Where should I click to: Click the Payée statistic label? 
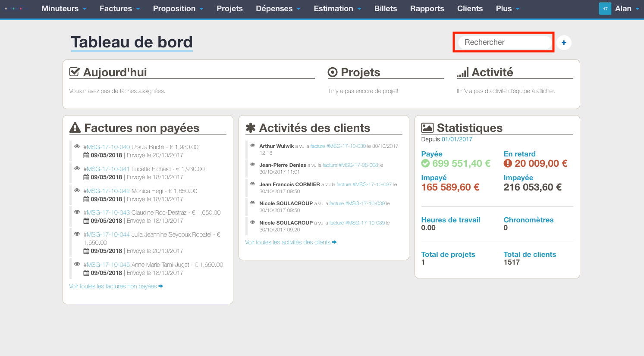432,154
